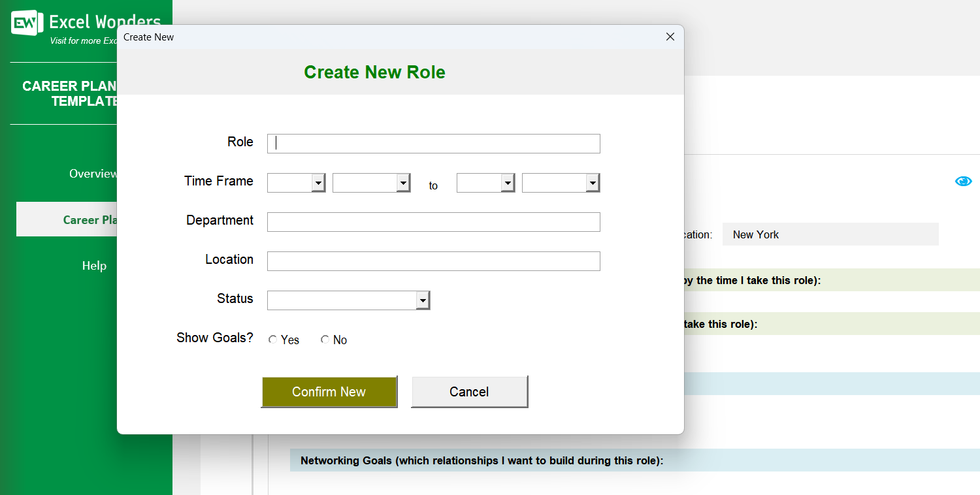
Task: Open the first Time Frame dropdown
Action: (319, 183)
